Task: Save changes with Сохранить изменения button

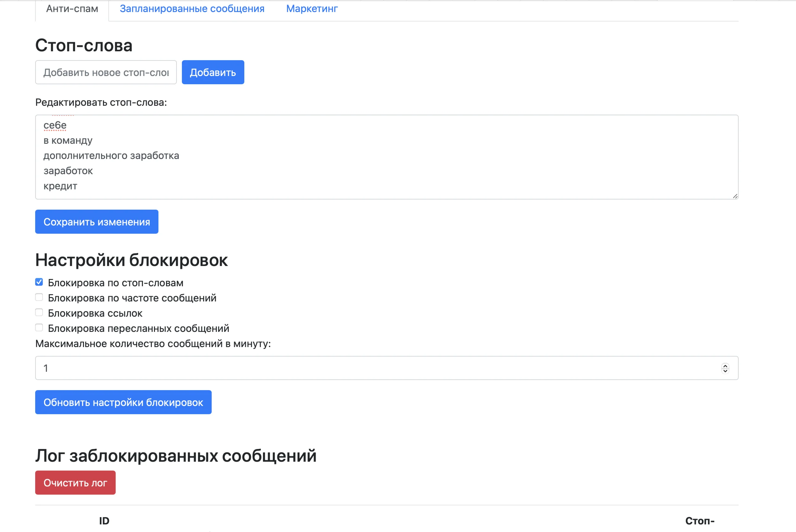Action: 97,222
